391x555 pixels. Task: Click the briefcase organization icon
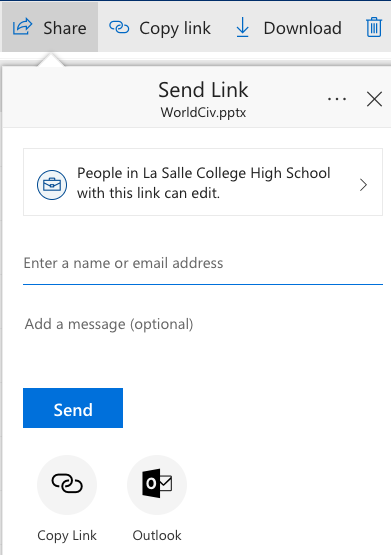(x=52, y=185)
